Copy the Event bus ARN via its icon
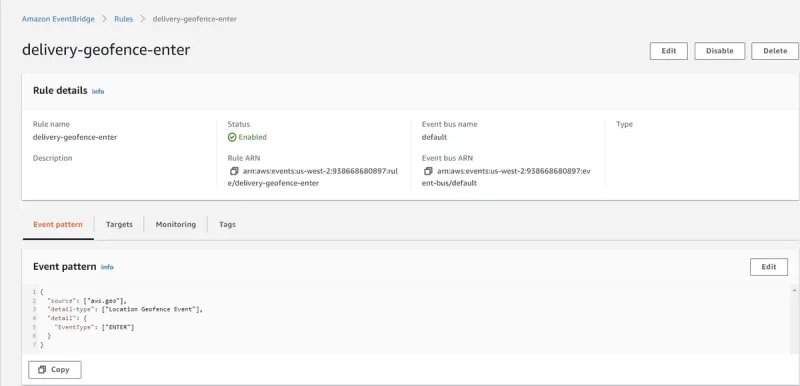This screenshot has height=386, width=800. click(x=428, y=171)
